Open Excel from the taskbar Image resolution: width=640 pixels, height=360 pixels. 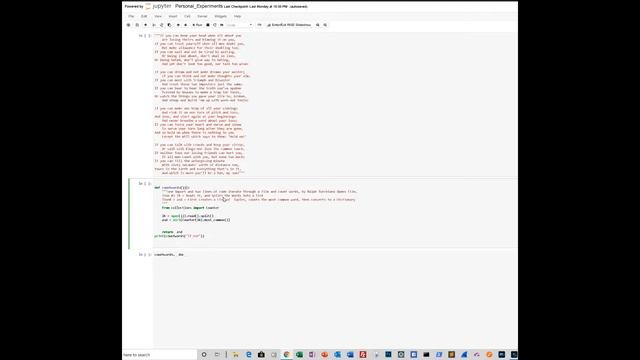pyautogui.click(x=299, y=355)
